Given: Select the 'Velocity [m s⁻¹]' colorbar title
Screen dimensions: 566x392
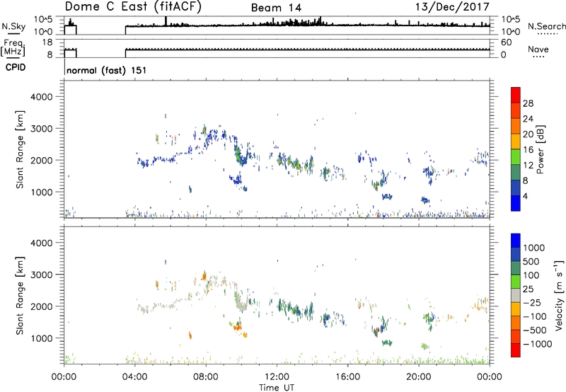Looking at the screenshot, I should coord(559,295).
